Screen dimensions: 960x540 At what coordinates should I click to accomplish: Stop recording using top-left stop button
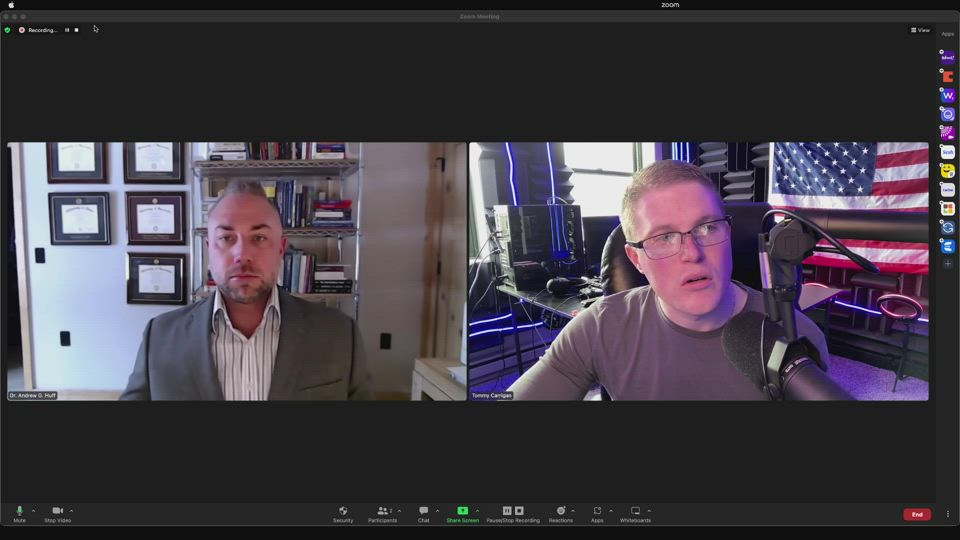76,30
